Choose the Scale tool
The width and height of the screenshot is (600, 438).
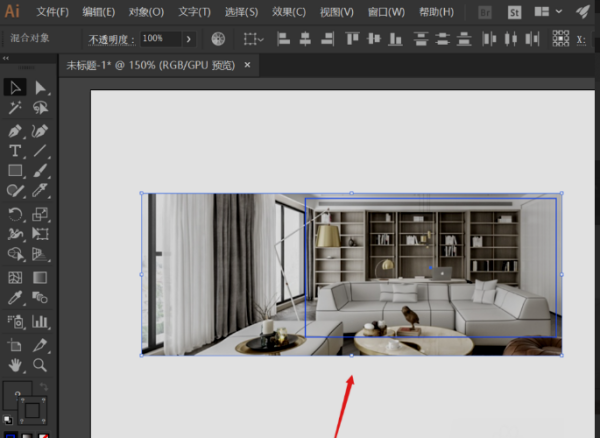[x=40, y=214]
